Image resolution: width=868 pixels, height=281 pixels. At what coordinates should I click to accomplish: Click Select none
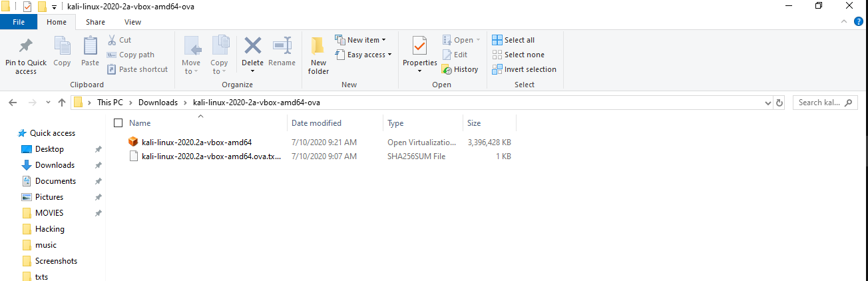tap(518, 55)
